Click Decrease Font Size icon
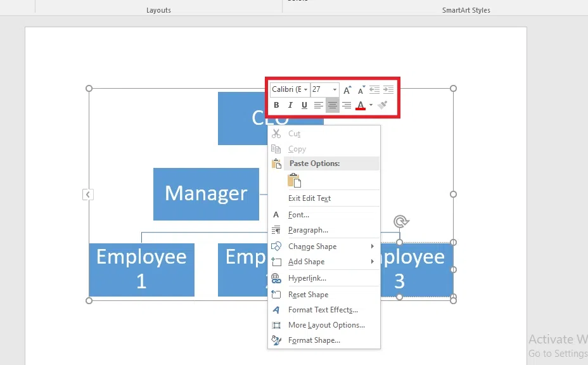 (361, 89)
